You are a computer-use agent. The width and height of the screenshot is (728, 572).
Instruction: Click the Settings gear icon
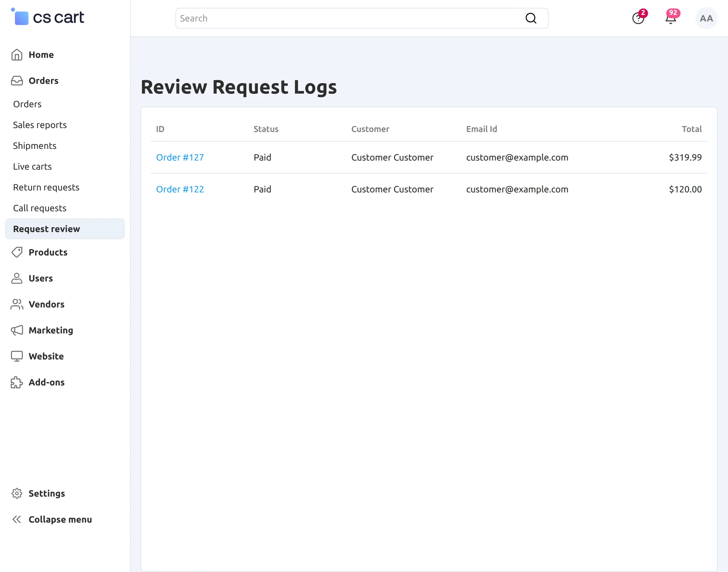[x=17, y=493]
